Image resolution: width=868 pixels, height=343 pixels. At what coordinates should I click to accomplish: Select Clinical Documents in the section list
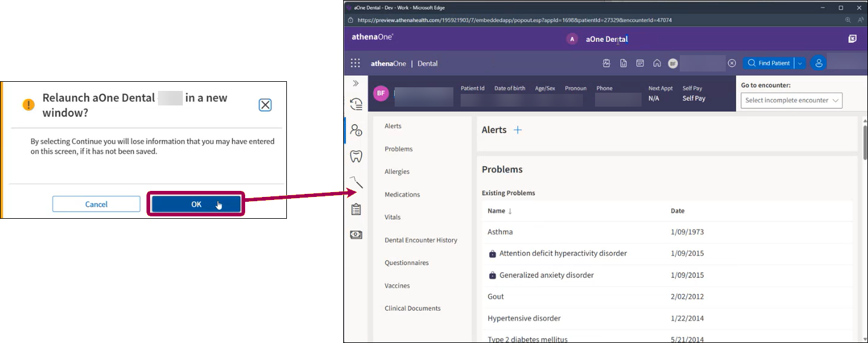pyautogui.click(x=412, y=308)
